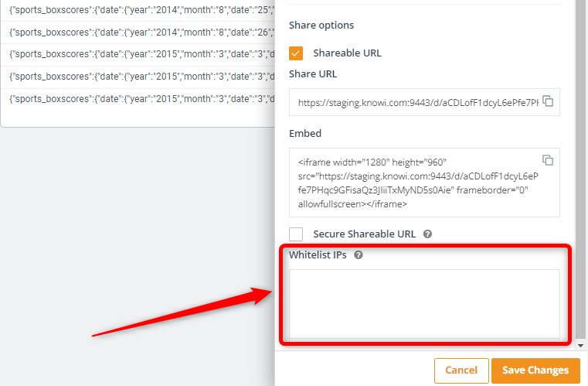
Task: Click into the Whitelist IPs text area
Action: pyautogui.click(x=424, y=303)
